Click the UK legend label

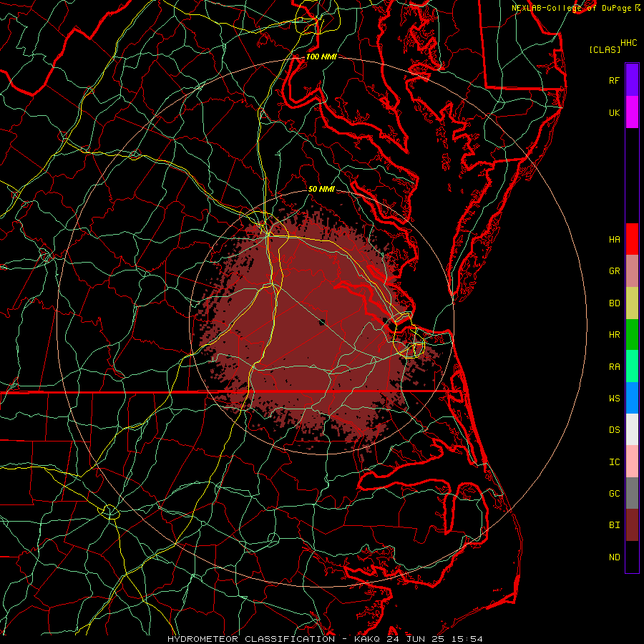click(x=614, y=112)
